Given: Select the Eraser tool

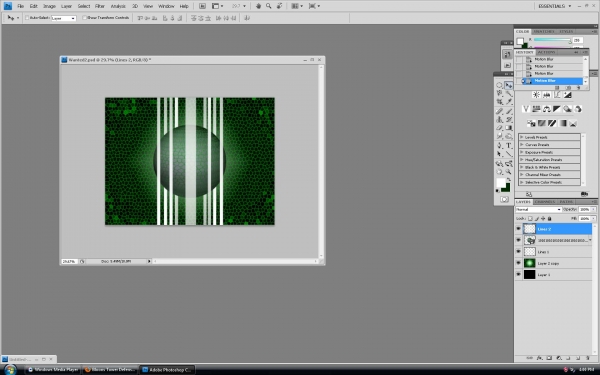Looking at the screenshot, I should pos(500,128).
